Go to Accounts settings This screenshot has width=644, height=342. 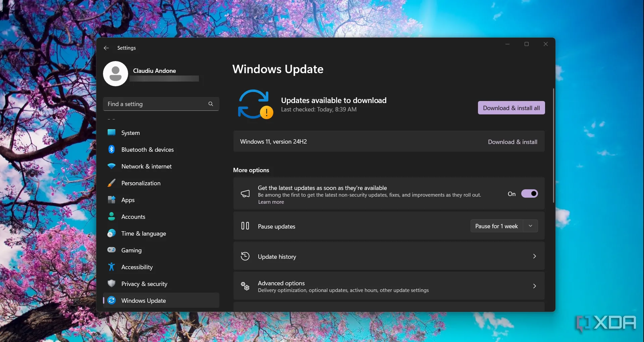click(133, 217)
